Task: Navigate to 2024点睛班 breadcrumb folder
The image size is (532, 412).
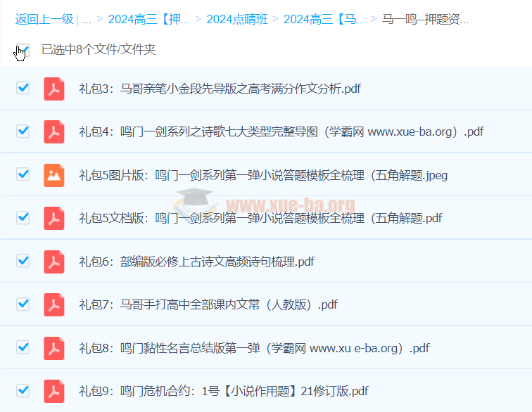Action: (236, 19)
